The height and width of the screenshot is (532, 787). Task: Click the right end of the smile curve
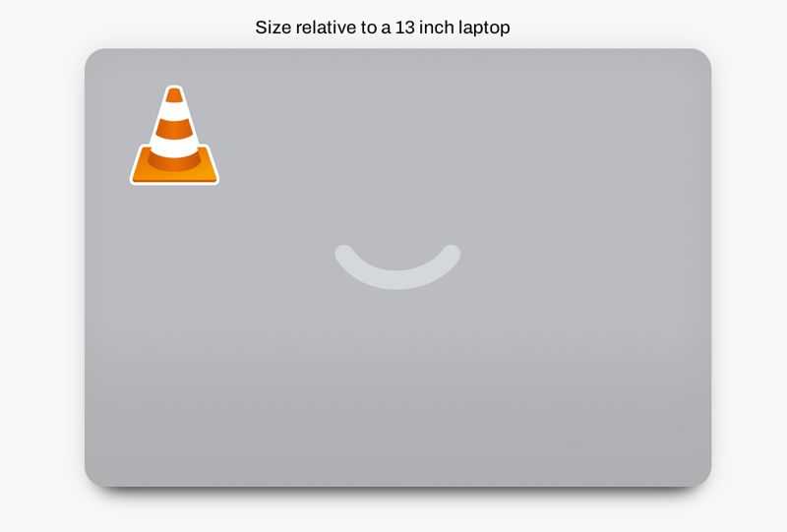452,254
